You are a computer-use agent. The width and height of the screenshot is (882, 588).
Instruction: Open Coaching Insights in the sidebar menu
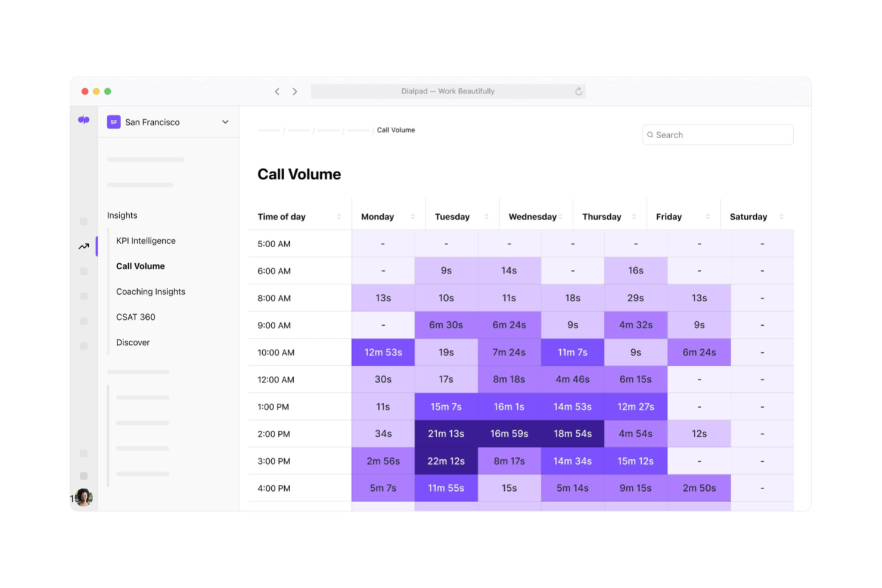(150, 291)
